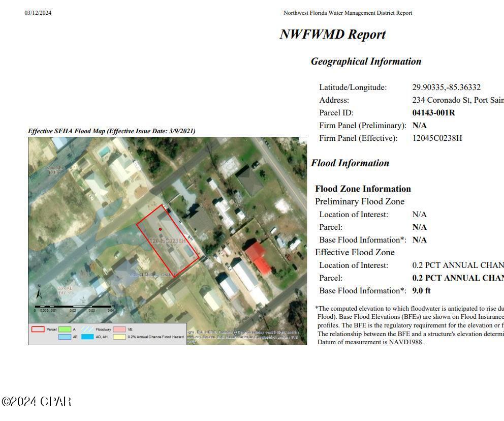Click the hatched Floodway symbol in the legend

[88, 329]
